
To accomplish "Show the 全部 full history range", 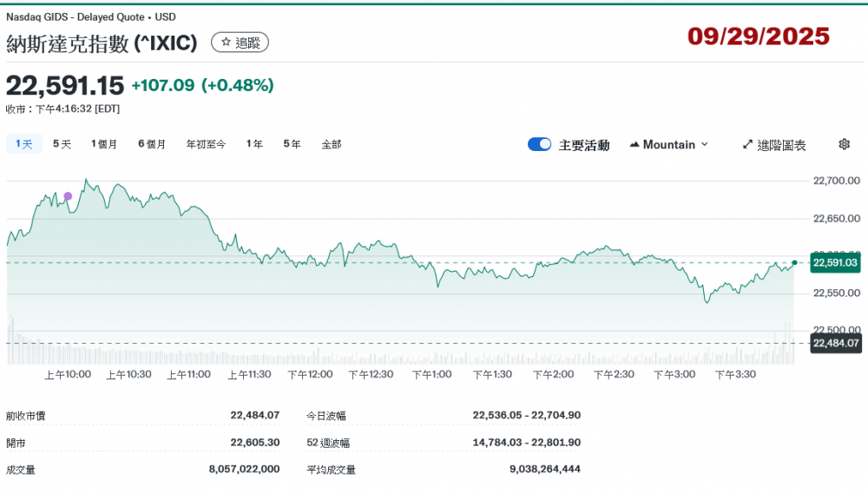I will coord(332,144).
